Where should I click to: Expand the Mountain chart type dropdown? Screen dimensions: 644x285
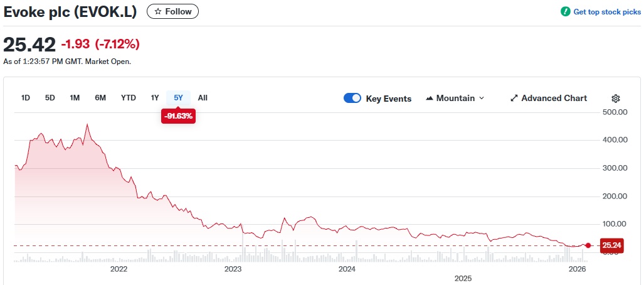pyautogui.click(x=481, y=99)
